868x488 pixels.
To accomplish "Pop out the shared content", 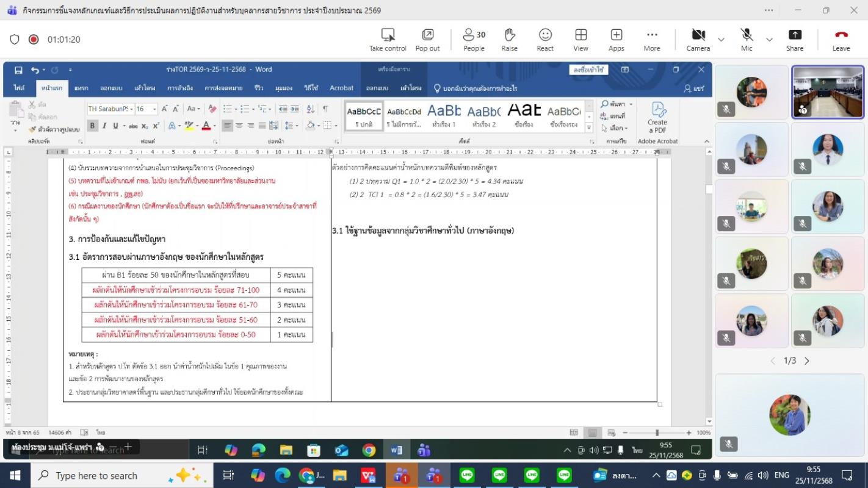I will coord(427,39).
